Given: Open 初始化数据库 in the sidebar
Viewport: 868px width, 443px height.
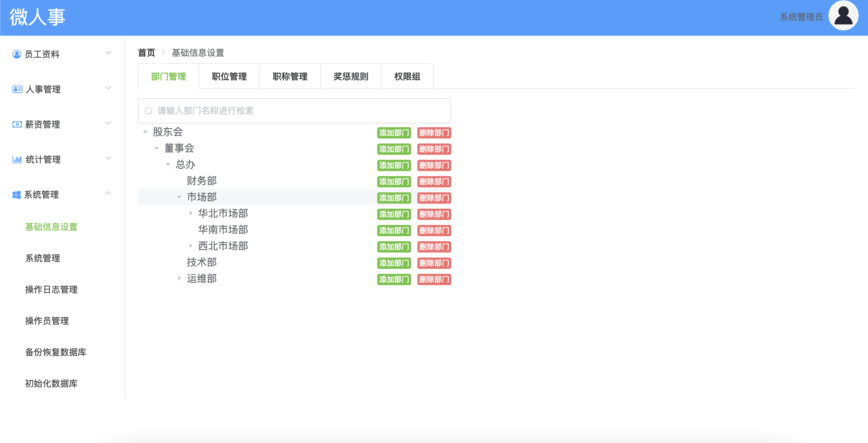Looking at the screenshot, I should [51, 384].
